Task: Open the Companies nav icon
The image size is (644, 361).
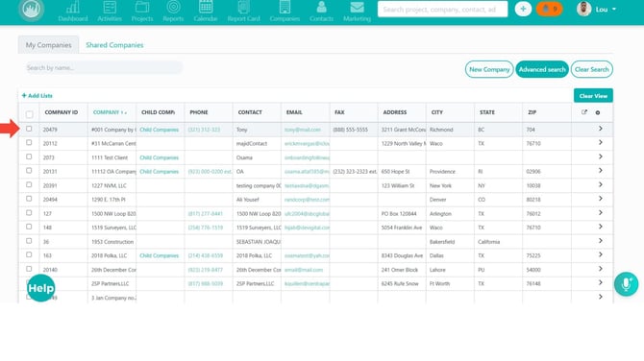Action: tap(285, 12)
